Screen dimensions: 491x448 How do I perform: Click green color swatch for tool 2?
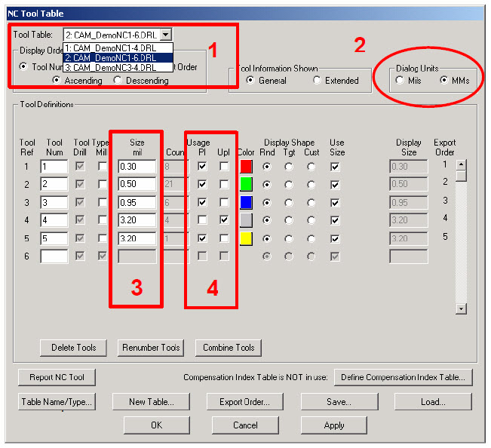click(246, 184)
